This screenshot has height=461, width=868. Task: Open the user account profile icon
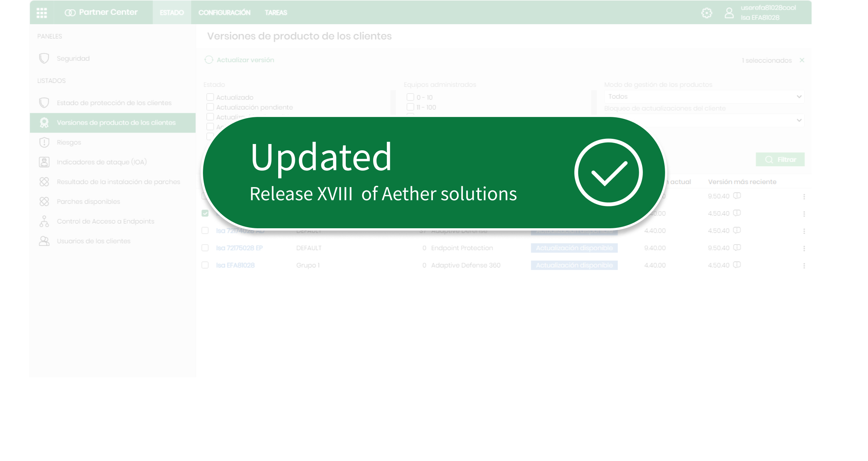tap(729, 13)
